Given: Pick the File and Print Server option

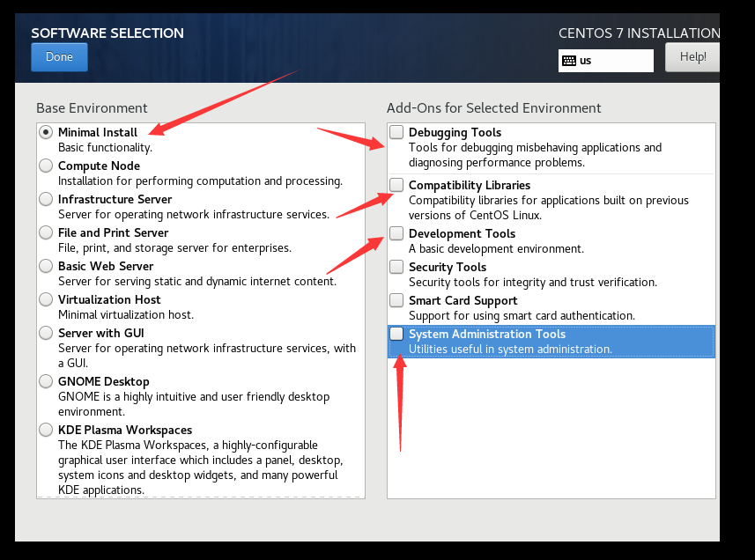Looking at the screenshot, I should 46,232.
